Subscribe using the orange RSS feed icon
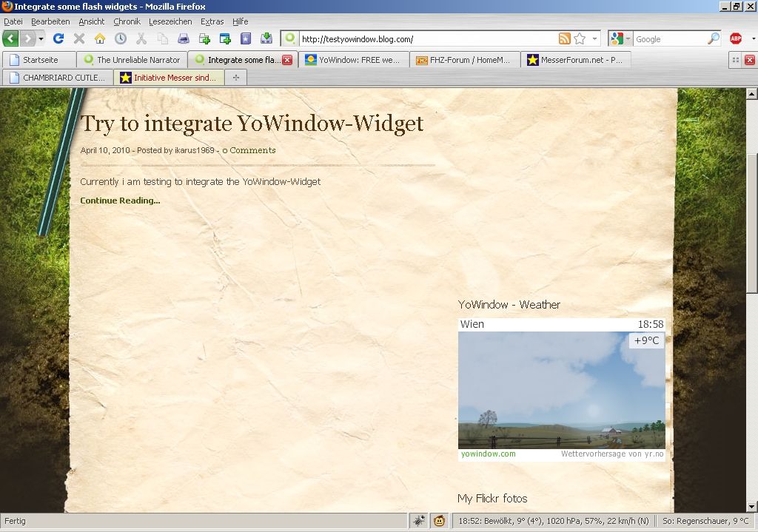 pos(563,38)
